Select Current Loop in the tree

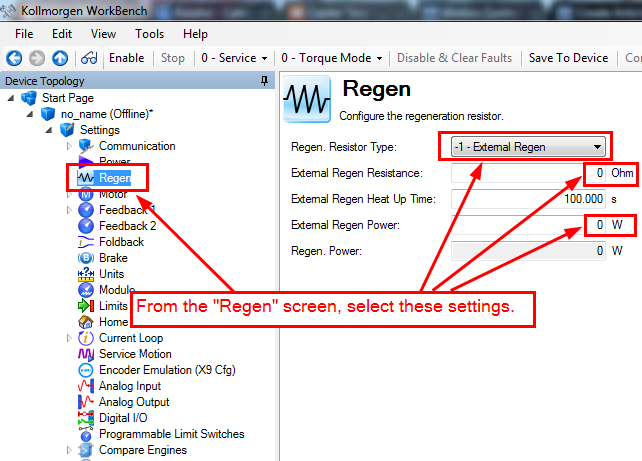[131, 338]
